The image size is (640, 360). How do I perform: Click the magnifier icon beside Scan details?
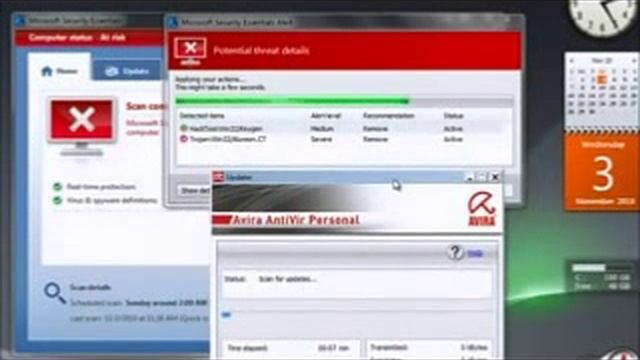(55, 293)
